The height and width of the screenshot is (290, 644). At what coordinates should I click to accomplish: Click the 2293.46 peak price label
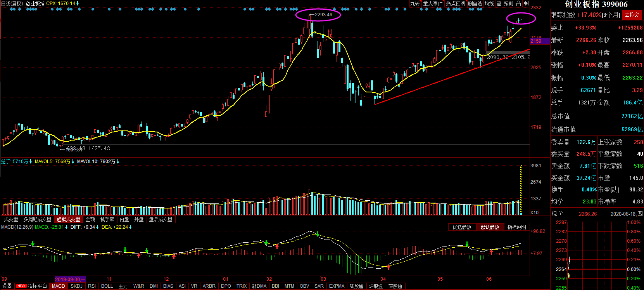(x=323, y=15)
